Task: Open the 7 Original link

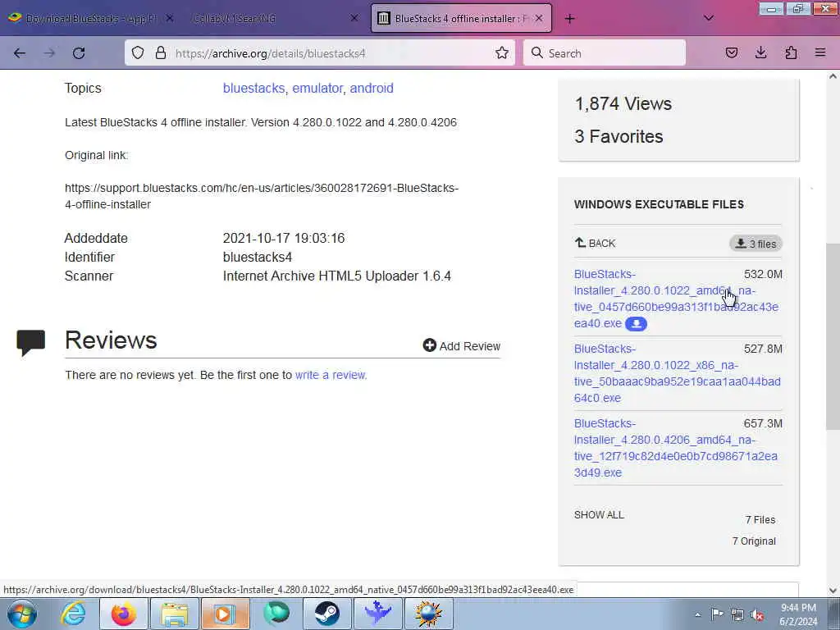Action: [754, 541]
